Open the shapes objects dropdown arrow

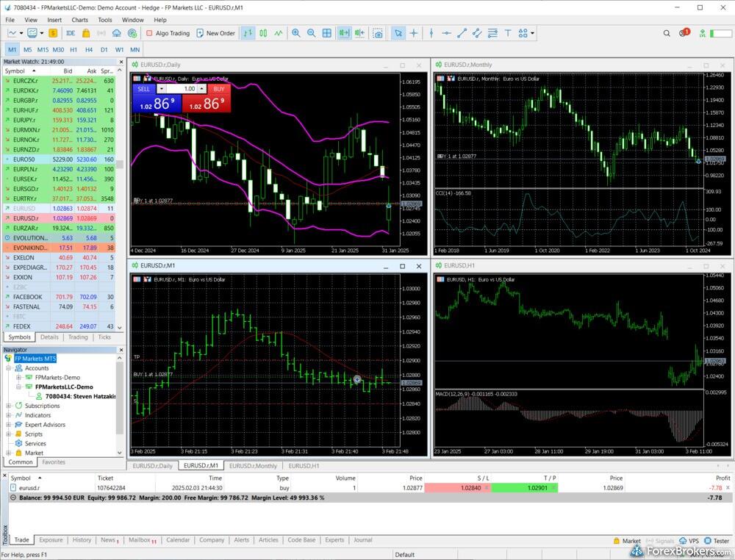click(x=533, y=33)
